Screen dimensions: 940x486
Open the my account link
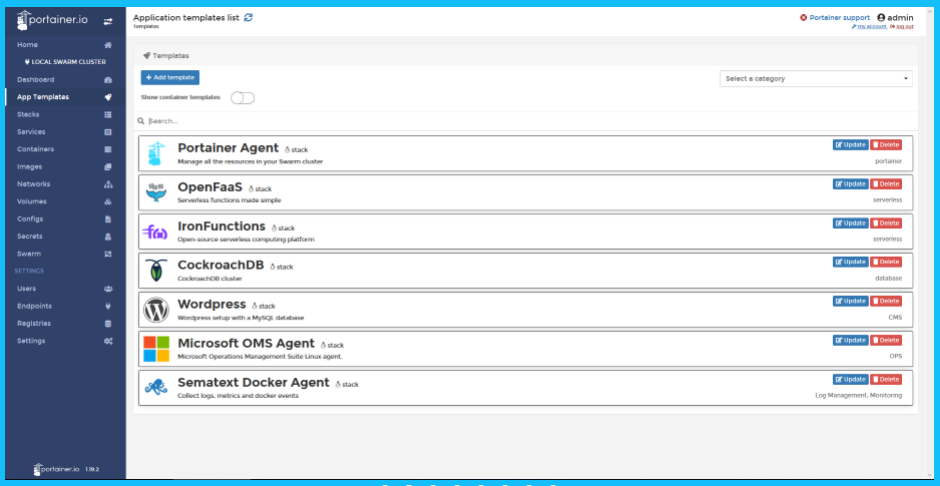click(x=869, y=26)
